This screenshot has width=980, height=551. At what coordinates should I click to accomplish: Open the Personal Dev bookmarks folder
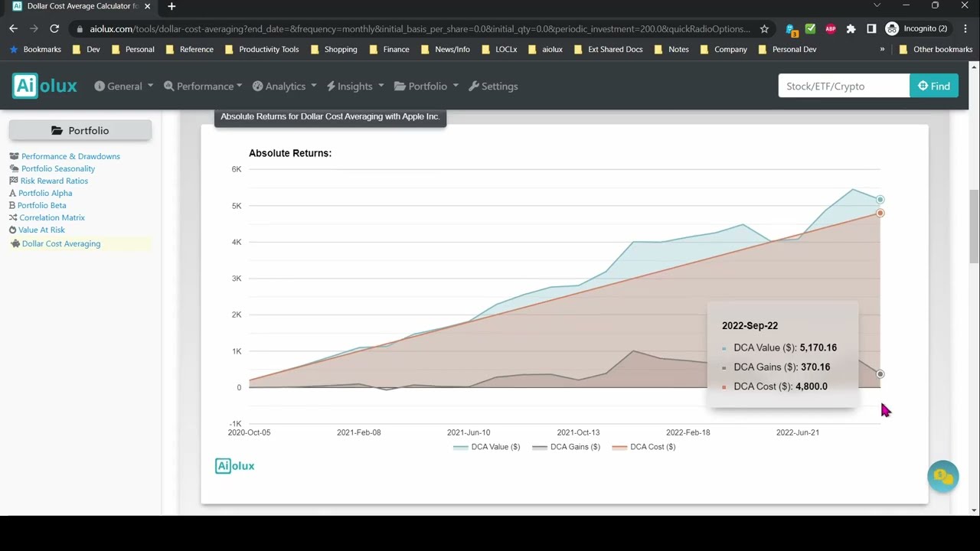coord(787,49)
